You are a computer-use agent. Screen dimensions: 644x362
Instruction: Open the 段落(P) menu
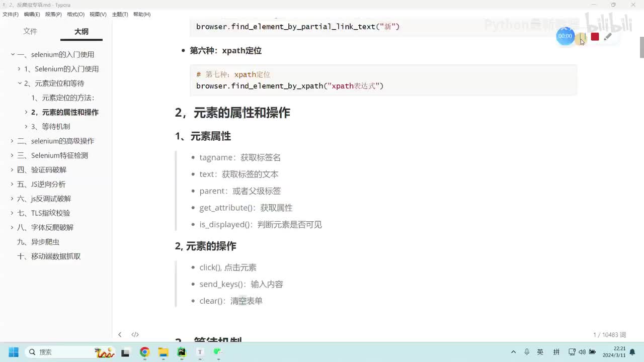[x=53, y=14]
